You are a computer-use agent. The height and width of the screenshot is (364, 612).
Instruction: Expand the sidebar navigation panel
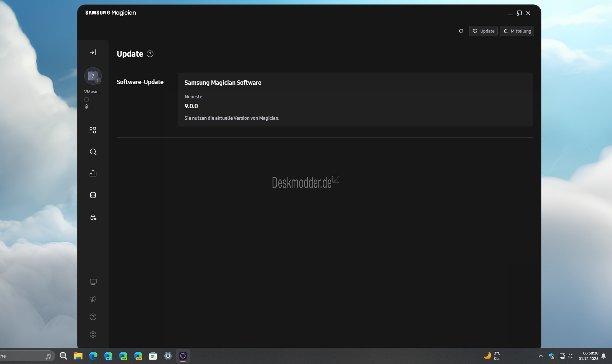[93, 52]
